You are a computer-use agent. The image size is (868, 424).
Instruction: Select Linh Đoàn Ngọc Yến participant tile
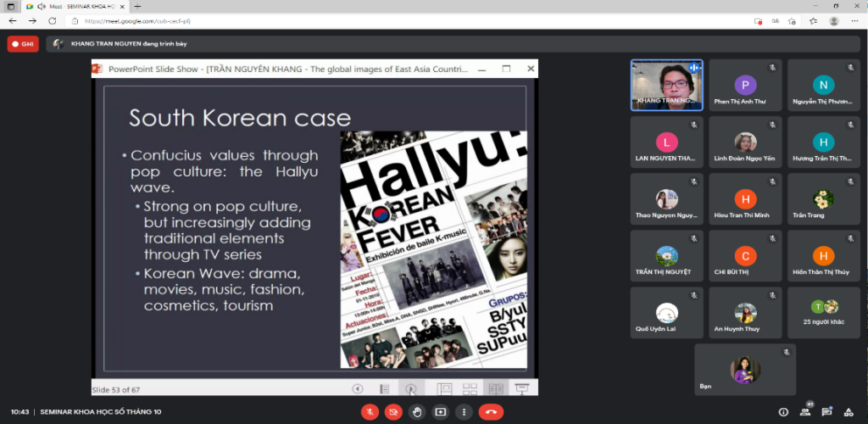(745, 142)
